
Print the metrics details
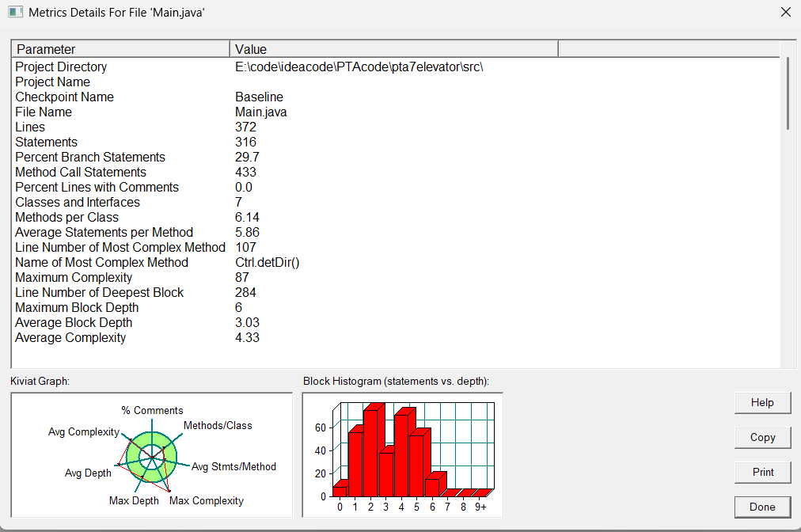[762, 472]
